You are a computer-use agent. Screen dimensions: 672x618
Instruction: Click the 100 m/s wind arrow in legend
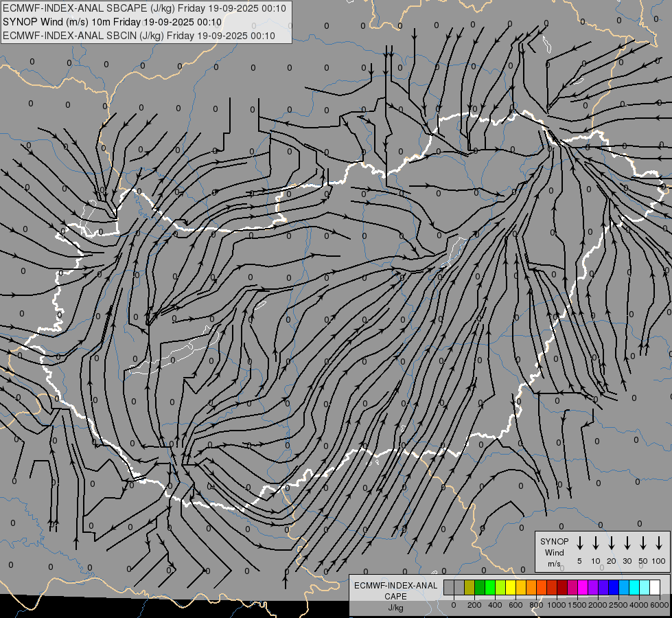(x=659, y=543)
